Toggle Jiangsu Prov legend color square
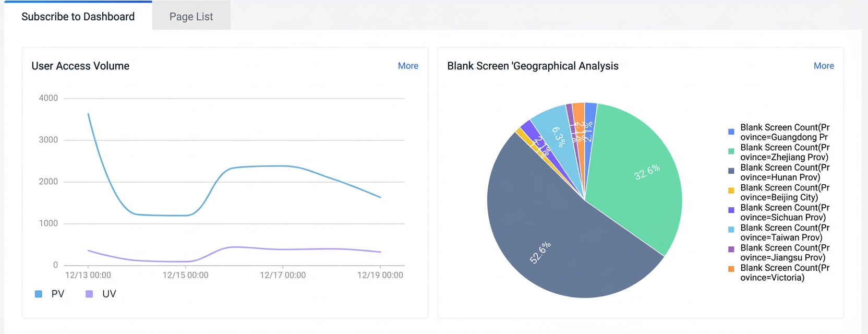Image resolution: width=868 pixels, height=334 pixels. click(731, 249)
